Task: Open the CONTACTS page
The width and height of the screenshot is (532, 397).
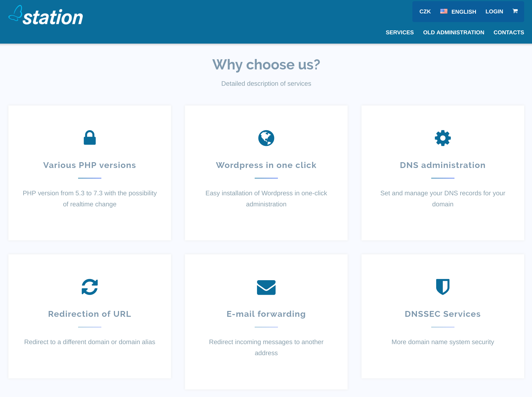Action: [x=509, y=33]
